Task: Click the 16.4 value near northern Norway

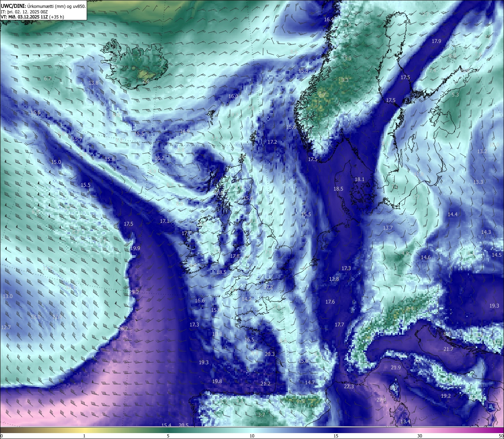Action: click(x=329, y=19)
